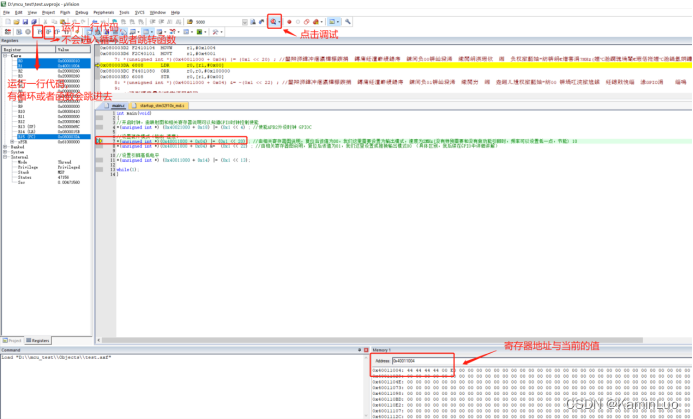The width and height of the screenshot is (693, 419).
Task: Click the Find icon next to search box
Action: 253,22
